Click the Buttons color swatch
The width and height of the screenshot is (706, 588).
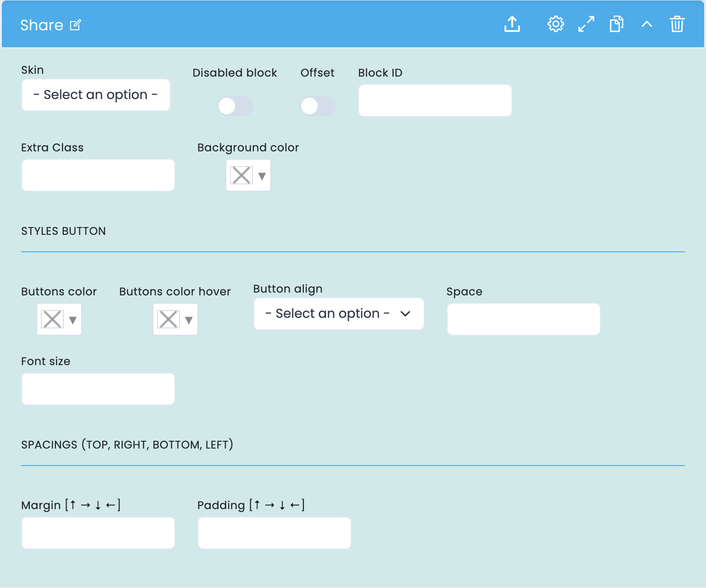[x=52, y=319]
